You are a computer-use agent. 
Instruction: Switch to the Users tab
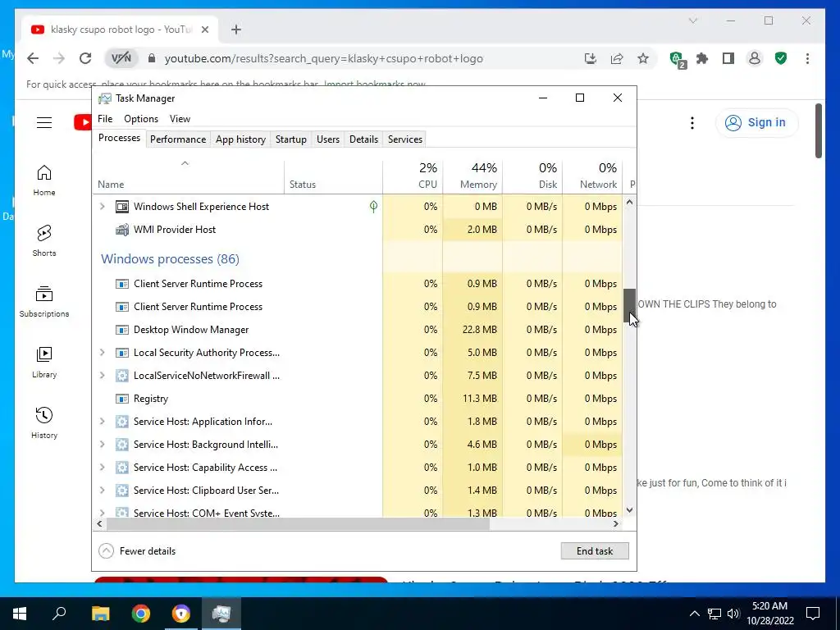[328, 139]
